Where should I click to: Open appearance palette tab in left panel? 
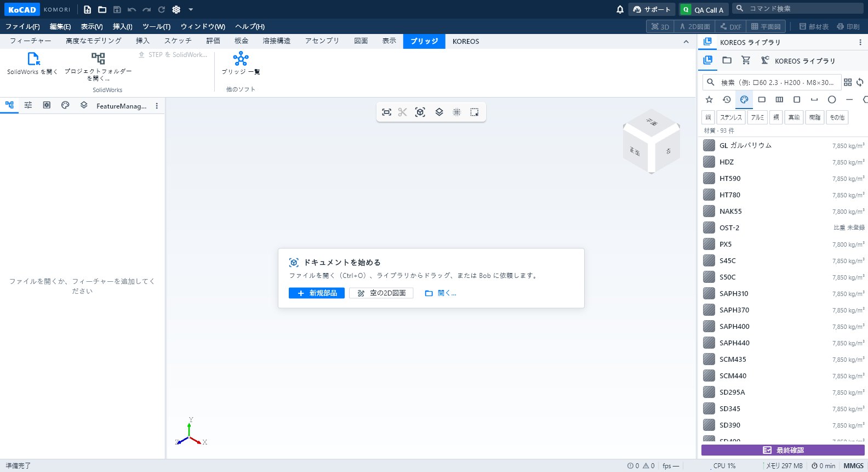pos(65,105)
